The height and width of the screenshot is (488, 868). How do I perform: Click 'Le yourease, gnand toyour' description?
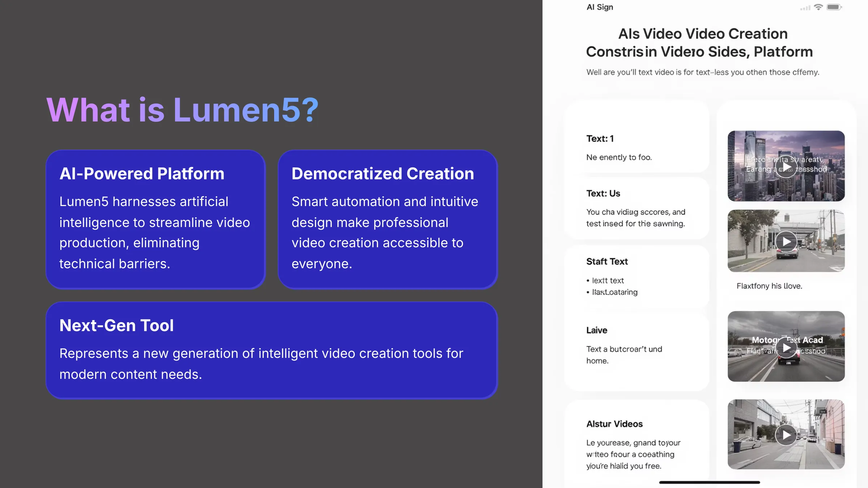click(633, 454)
